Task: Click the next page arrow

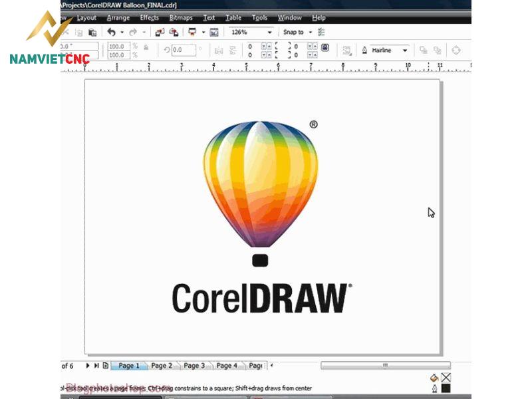Action: tap(88, 365)
